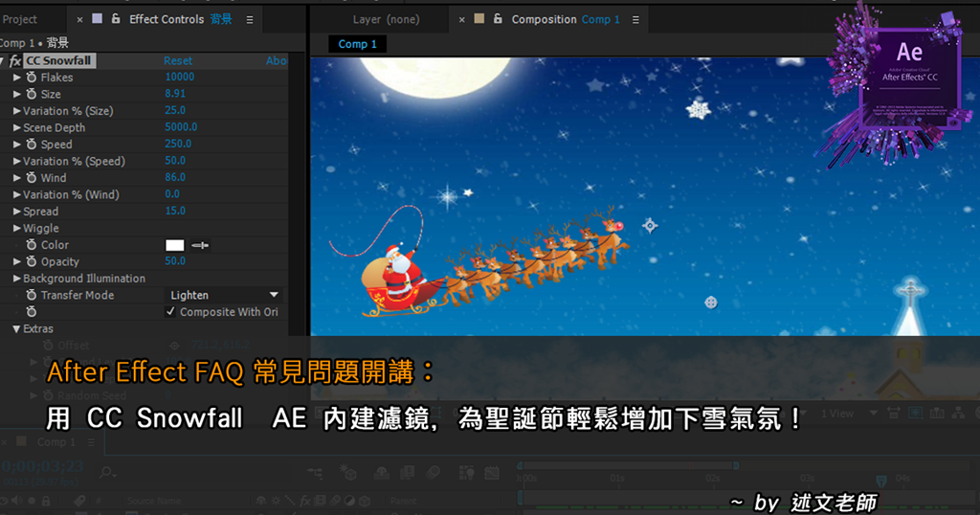This screenshot has width=980, height=515.
Task: Toggle Composite With Original checkbox
Action: point(170,311)
